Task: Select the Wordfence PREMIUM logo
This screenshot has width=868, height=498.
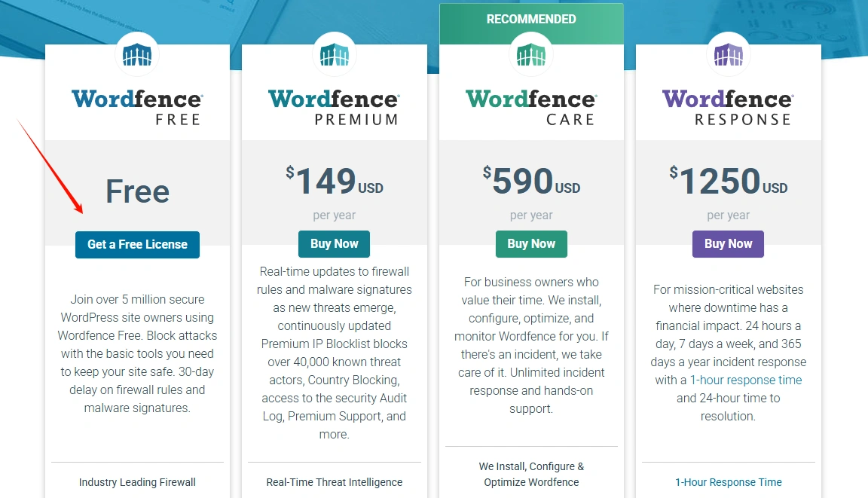Action: [x=334, y=105]
